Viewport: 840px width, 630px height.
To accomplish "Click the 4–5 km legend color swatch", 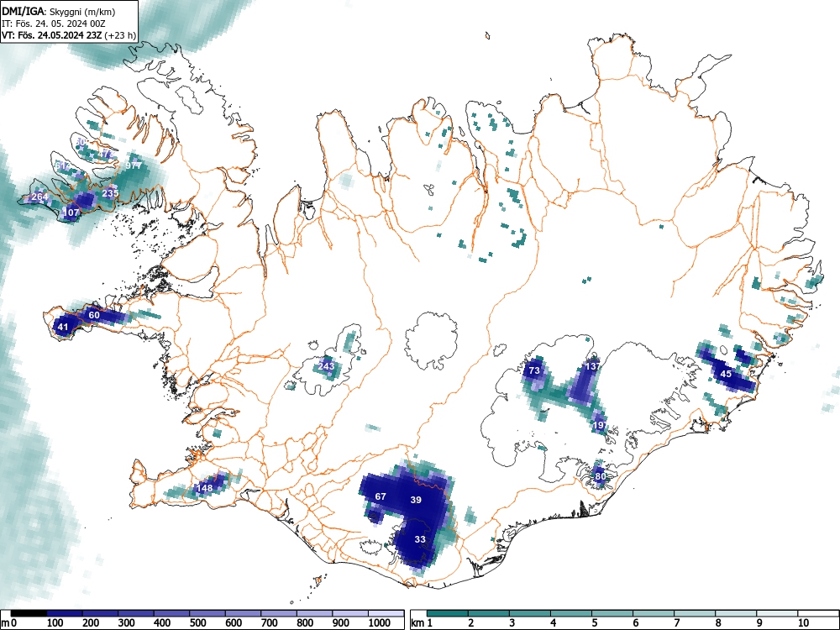I will pyautogui.click(x=571, y=613).
